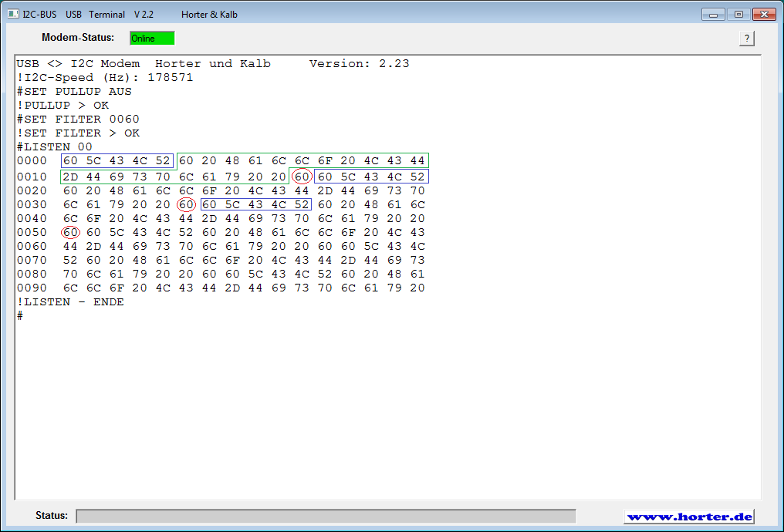The width and height of the screenshot is (784, 532).
Task: Click the application icon in title bar
Action: pyautogui.click(x=12, y=14)
